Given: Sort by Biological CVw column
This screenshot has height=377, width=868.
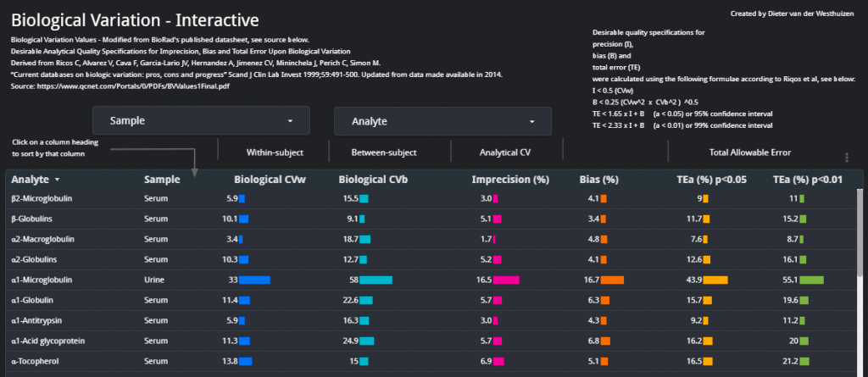Looking at the screenshot, I should (270, 179).
